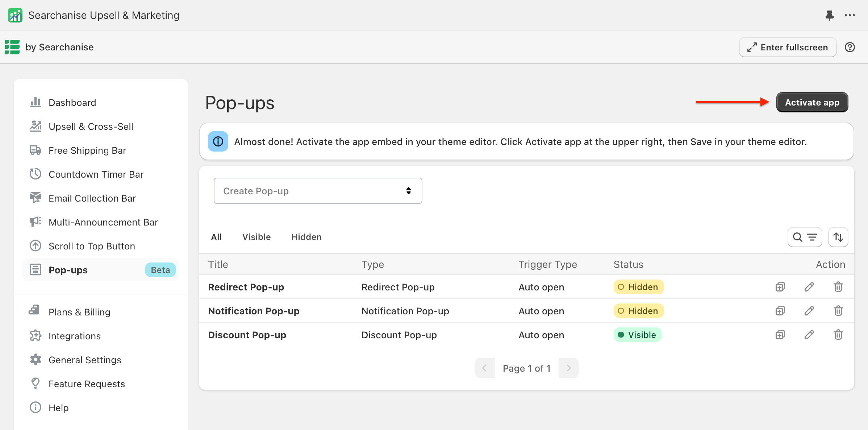868x430 pixels.
Task: Click the Countdown Timer Bar sidebar icon
Action: point(35,174)
